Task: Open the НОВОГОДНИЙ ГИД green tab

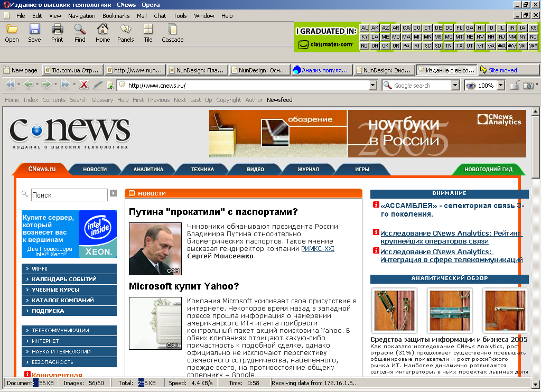Action: coord(488,170)
